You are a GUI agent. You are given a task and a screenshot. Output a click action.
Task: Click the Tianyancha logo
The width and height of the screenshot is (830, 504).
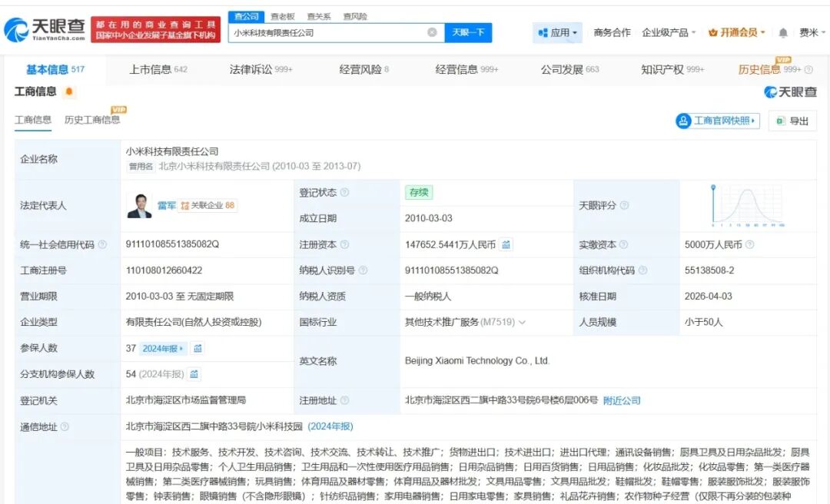(45, 30)
